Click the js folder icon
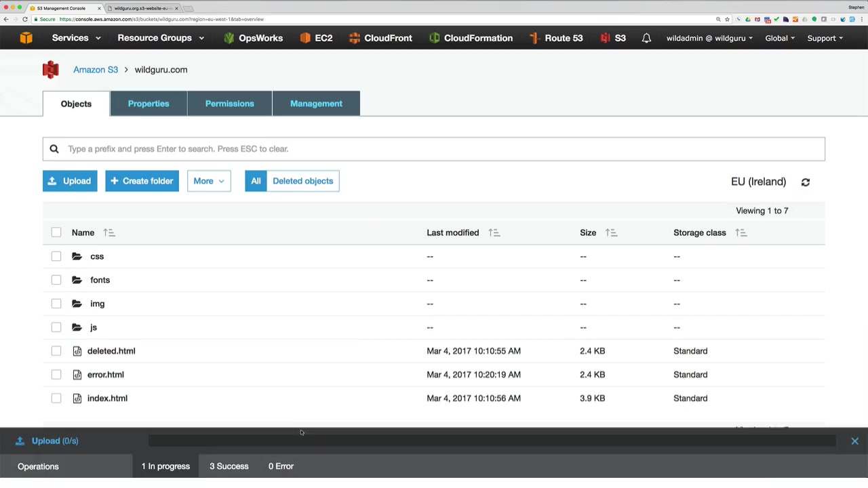 pyautogui.click(x=77, y=327)
